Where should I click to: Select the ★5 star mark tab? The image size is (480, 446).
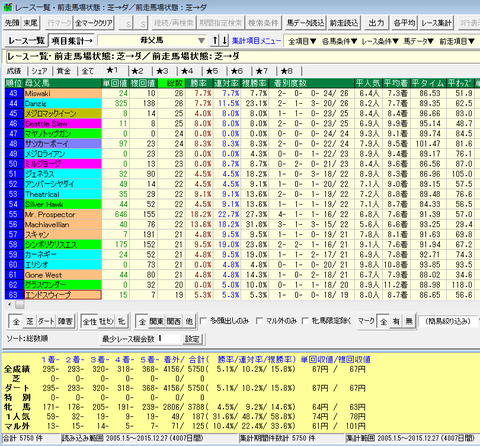point(212,71)
